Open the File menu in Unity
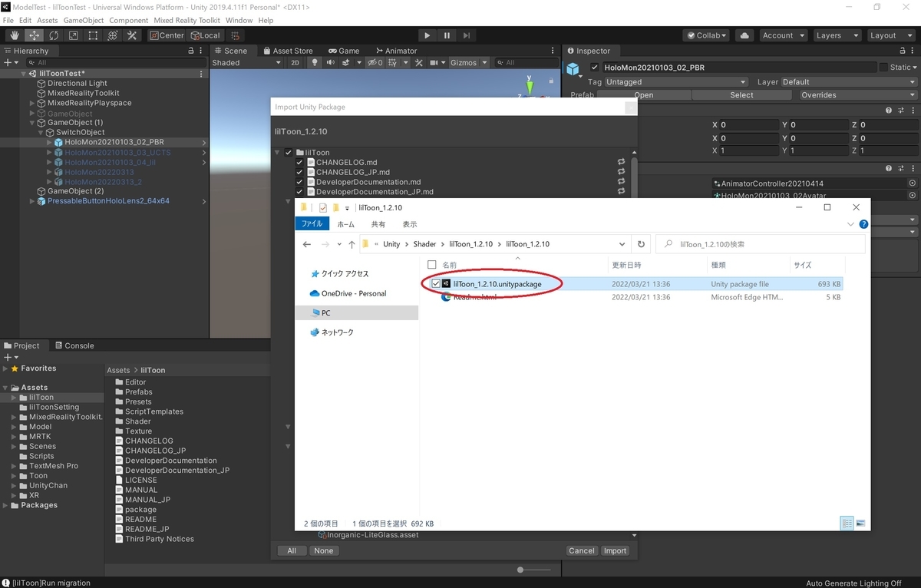Image resolution: width=921 pixels, height=588 pixels. pos(8,20)
